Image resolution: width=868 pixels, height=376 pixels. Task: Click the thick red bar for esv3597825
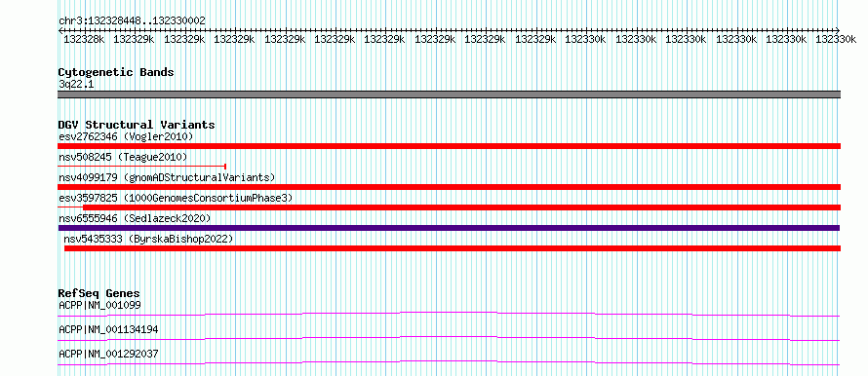(x=461, y=207)
